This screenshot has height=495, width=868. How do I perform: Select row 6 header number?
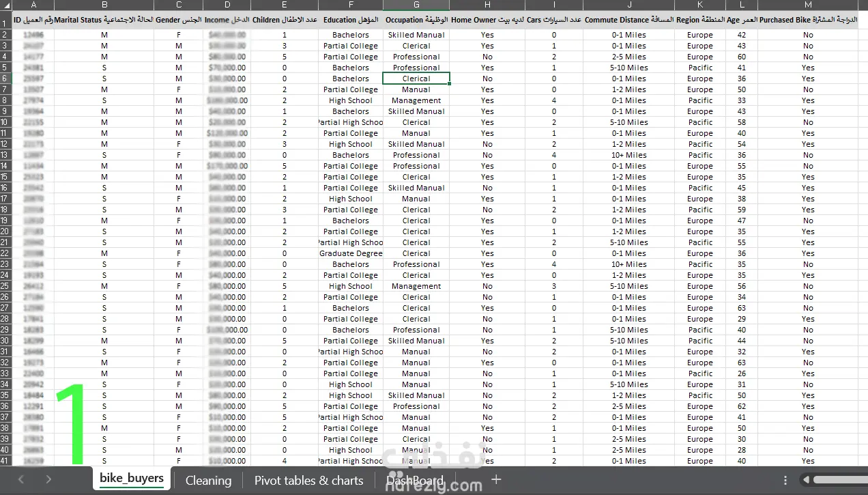click(x=6, y=79)
